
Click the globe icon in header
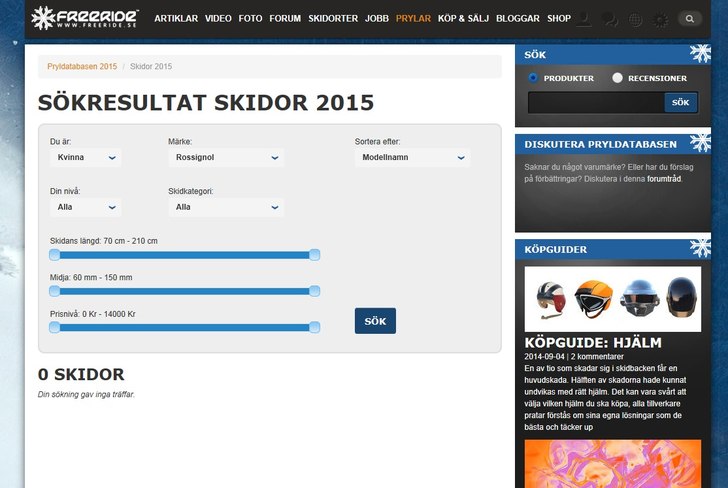coord(635,18)
